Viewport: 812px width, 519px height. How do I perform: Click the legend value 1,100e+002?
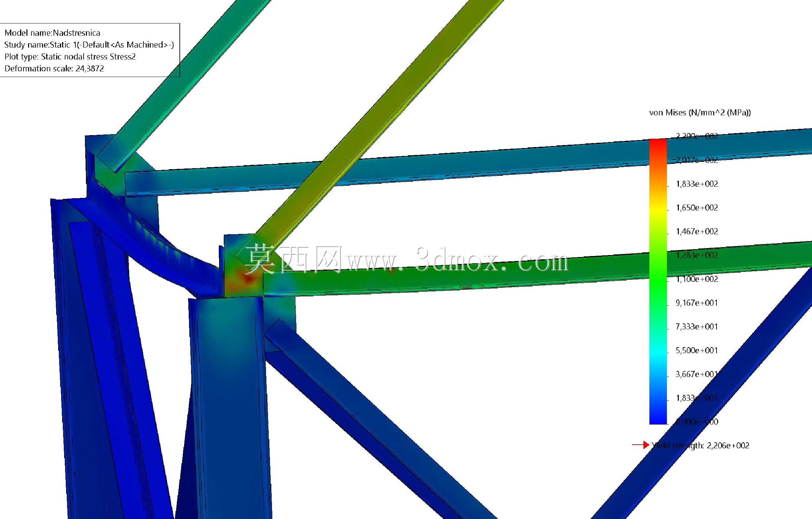point(697,279)
